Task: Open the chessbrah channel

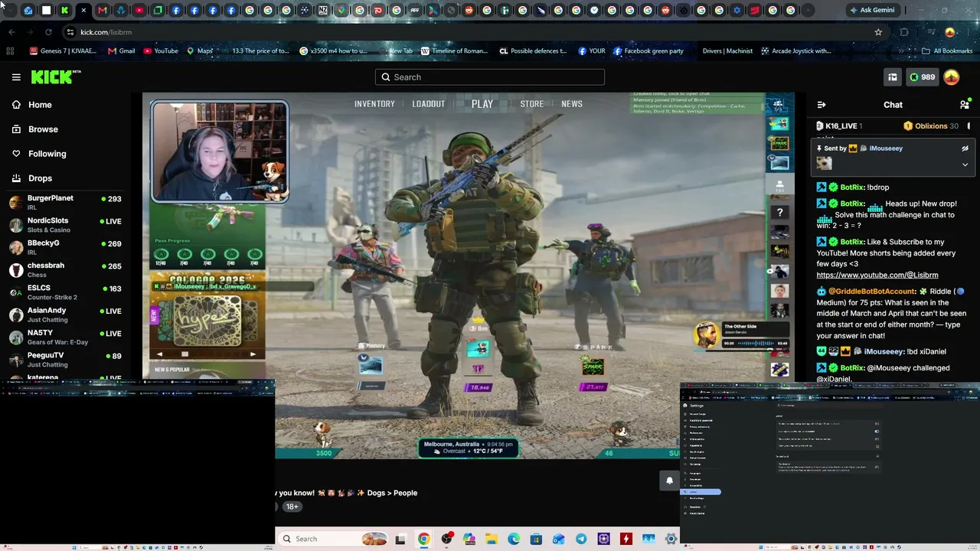Action: pyautogui.click(x=65, y=269)
